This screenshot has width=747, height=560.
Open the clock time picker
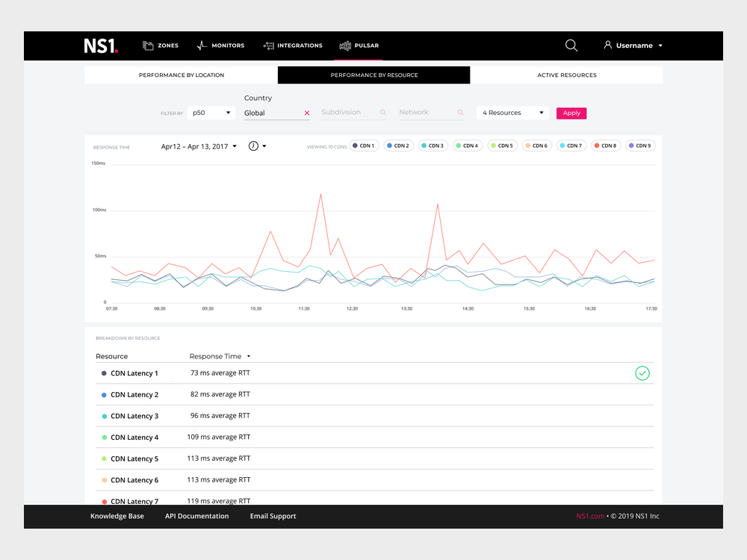257,146
